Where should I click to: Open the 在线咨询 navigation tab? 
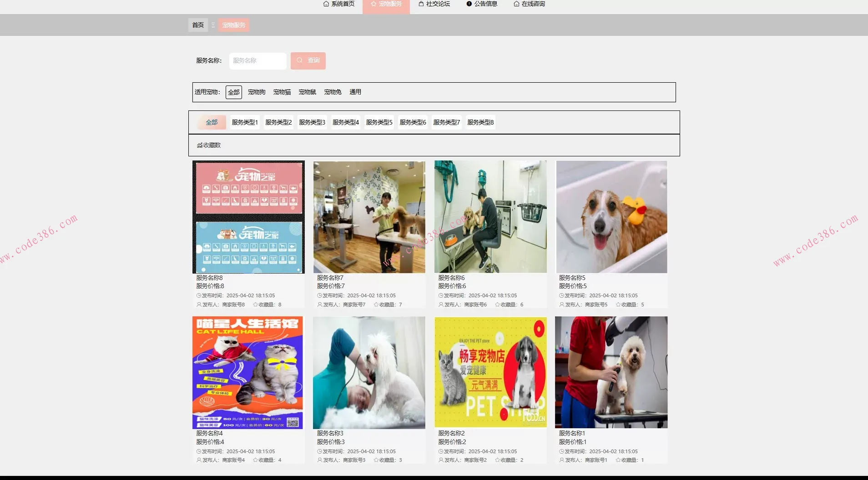[x=529, y=4]
